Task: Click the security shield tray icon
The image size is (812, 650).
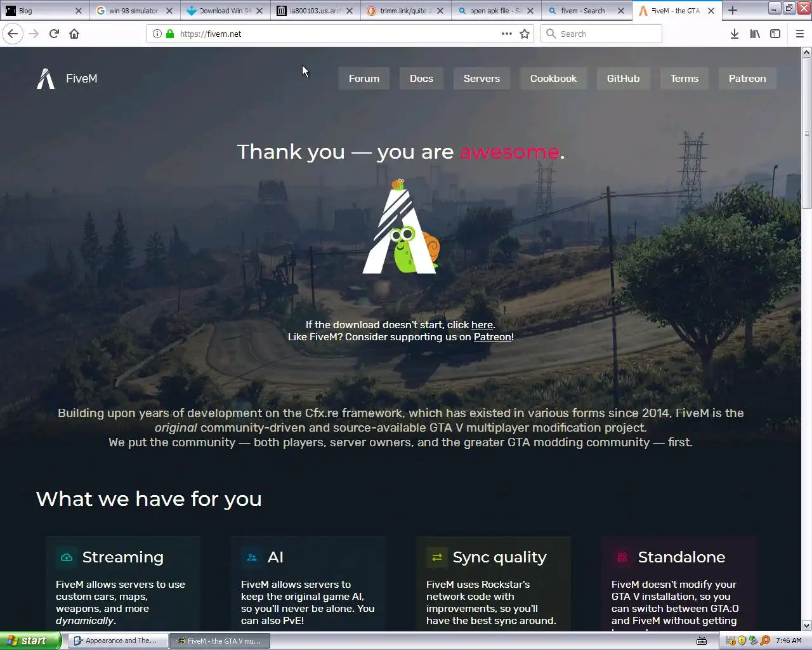Action: [x=742, y=640]
